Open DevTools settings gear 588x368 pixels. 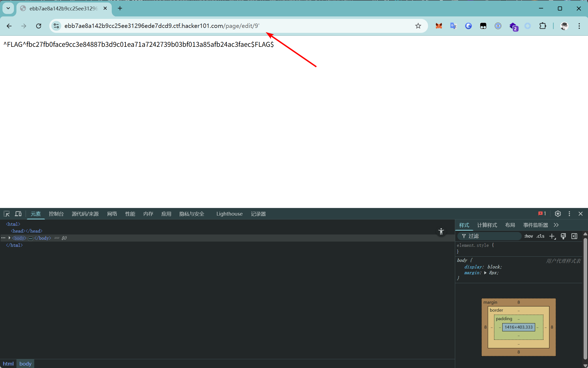pyautogui.click(x=558, y=214)
